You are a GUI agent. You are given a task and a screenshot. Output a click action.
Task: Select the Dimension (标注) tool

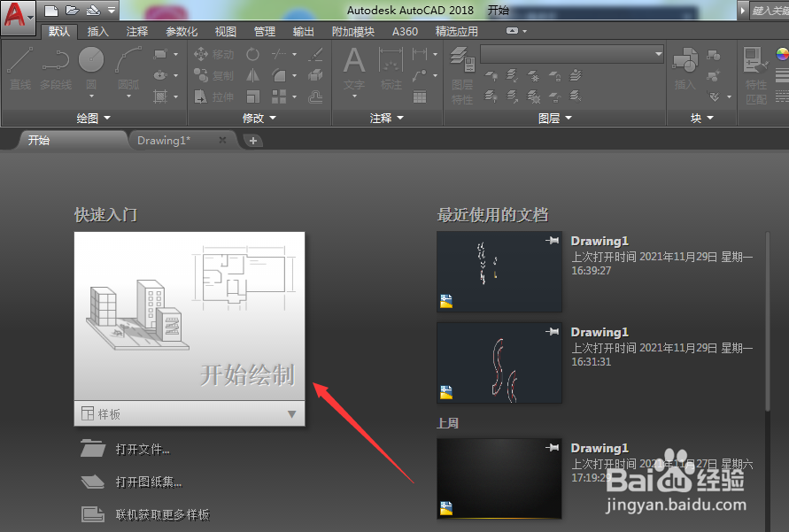tap(391, 69)
